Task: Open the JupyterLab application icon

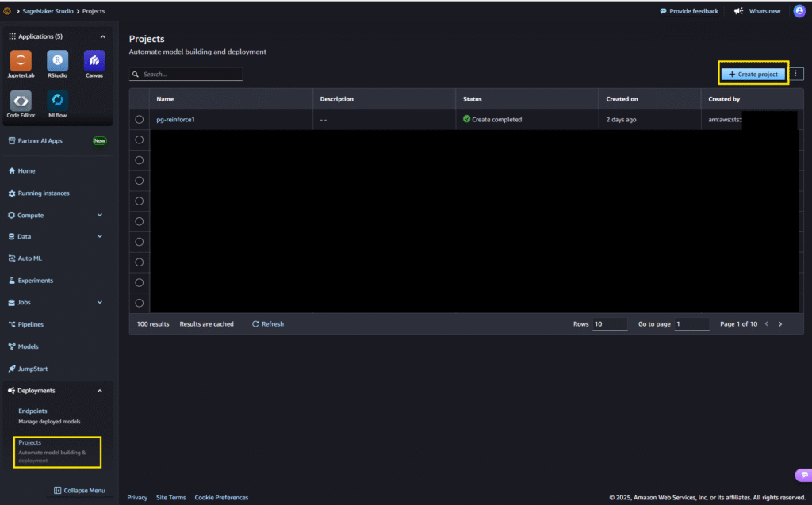Action: click(21, 61)
